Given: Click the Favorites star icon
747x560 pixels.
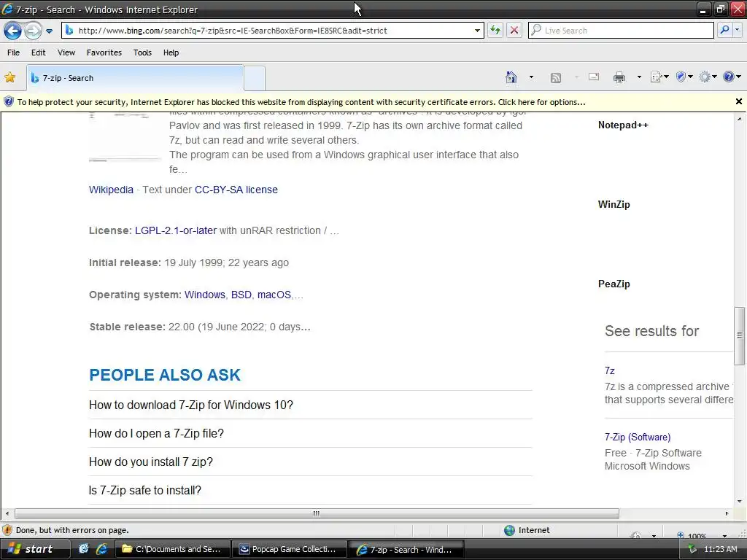Looking at the screenshot, I should point(10,77).
